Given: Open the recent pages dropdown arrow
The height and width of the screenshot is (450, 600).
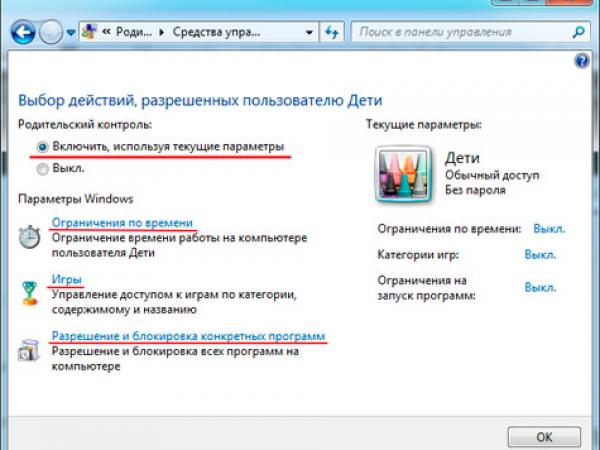Looking at the screenshot, I should point(71,32).
